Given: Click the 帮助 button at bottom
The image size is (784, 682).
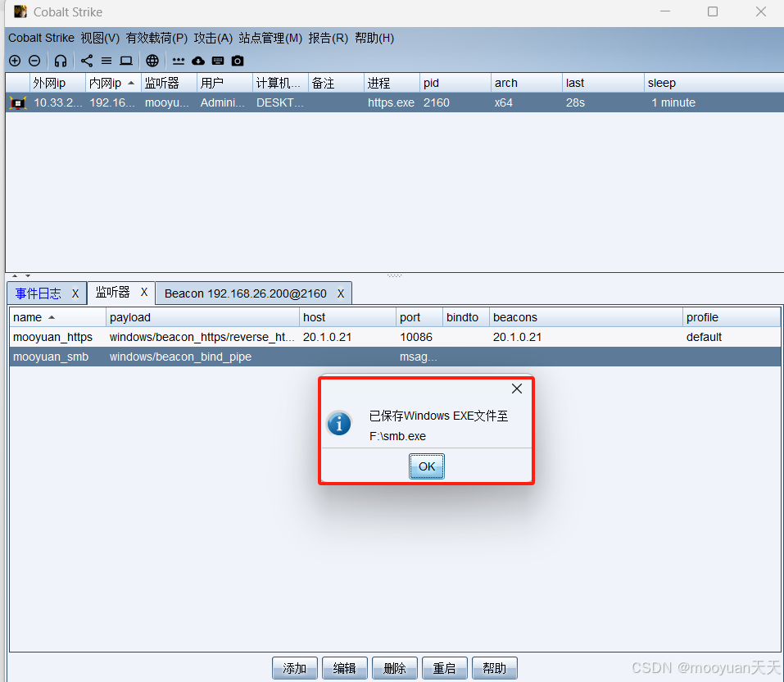Looking at the screenshot, I should click(x=495, y=669).
